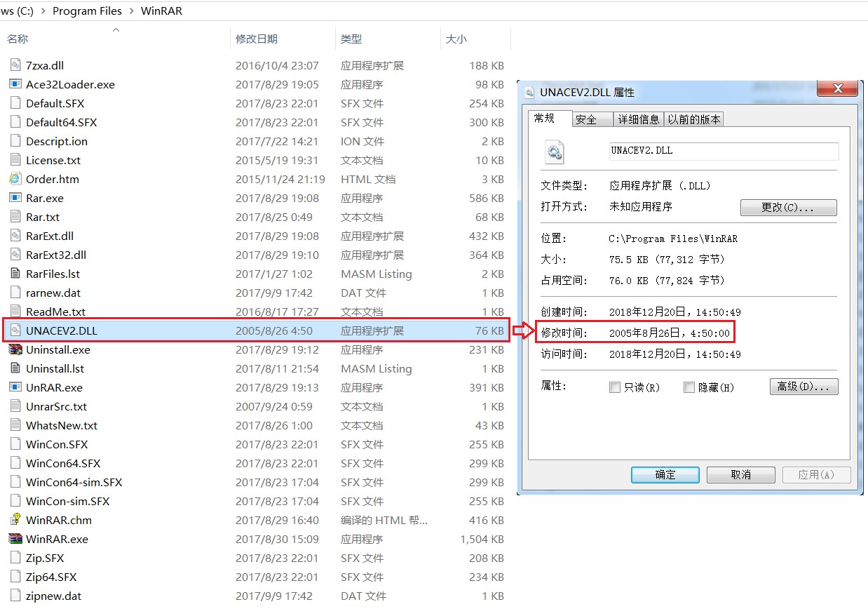
Task: Click the 75.5 KB (77,312 字节) size value
Action: [667, 260]
